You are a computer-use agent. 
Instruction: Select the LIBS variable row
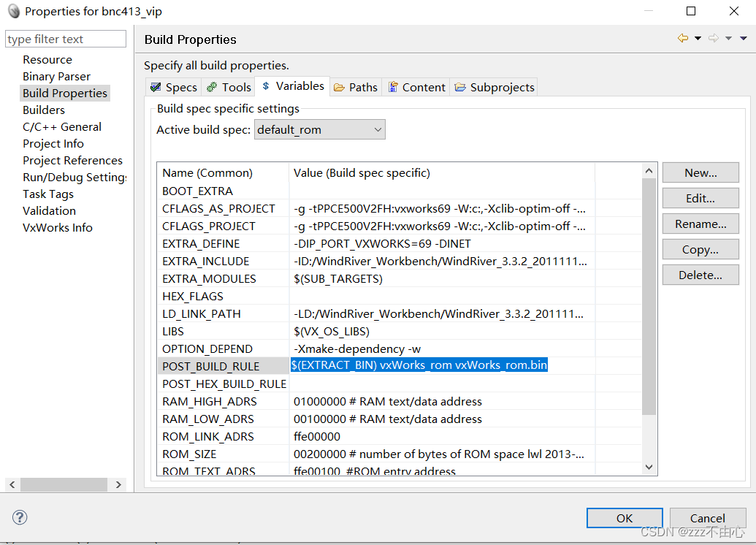(400, 332)
